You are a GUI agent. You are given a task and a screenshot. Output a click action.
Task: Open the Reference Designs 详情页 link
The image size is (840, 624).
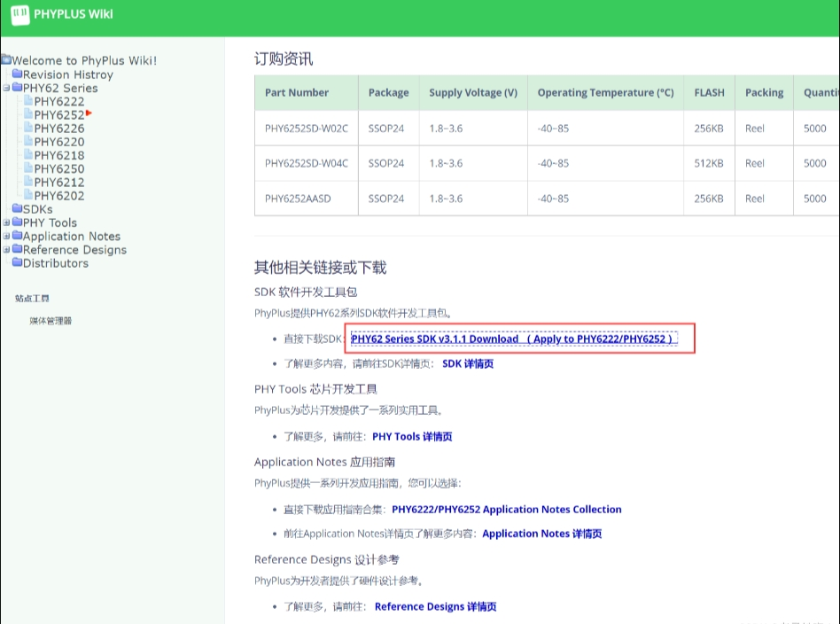[436, 606]
